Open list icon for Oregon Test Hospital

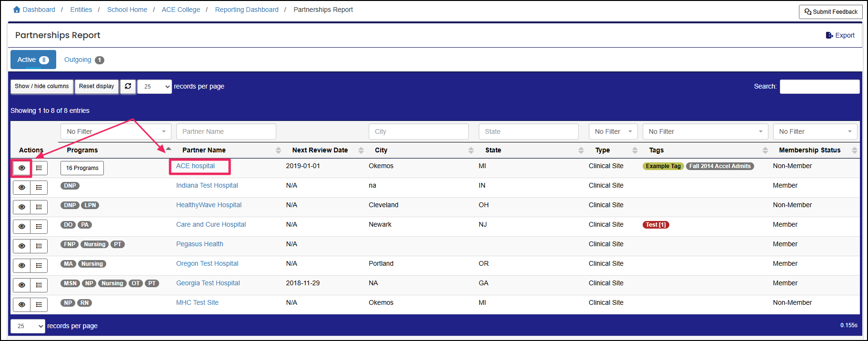39,266
